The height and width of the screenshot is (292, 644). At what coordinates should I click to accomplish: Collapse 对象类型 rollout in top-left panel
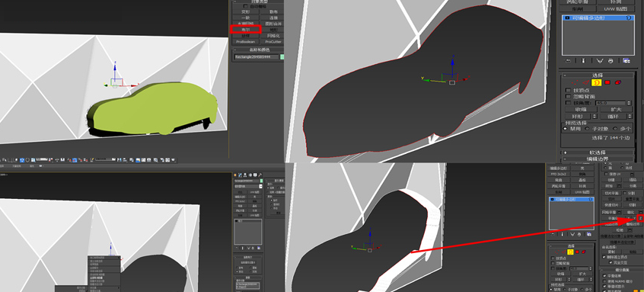tap(235, 2)
